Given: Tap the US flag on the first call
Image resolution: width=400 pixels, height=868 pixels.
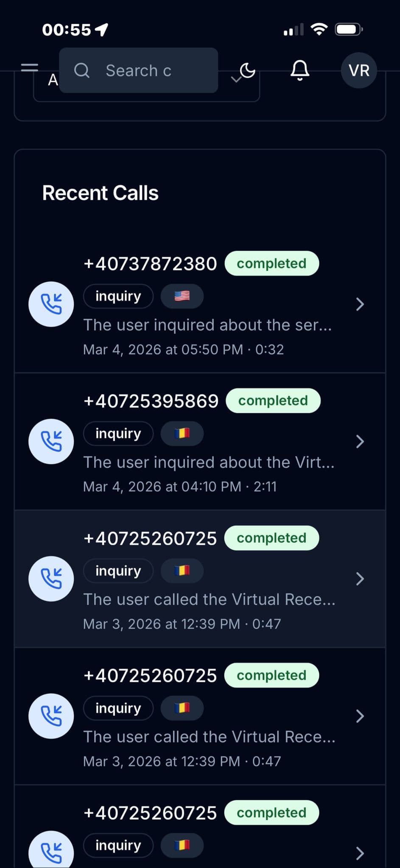Looking at the screenshot, I should (182, 296).
